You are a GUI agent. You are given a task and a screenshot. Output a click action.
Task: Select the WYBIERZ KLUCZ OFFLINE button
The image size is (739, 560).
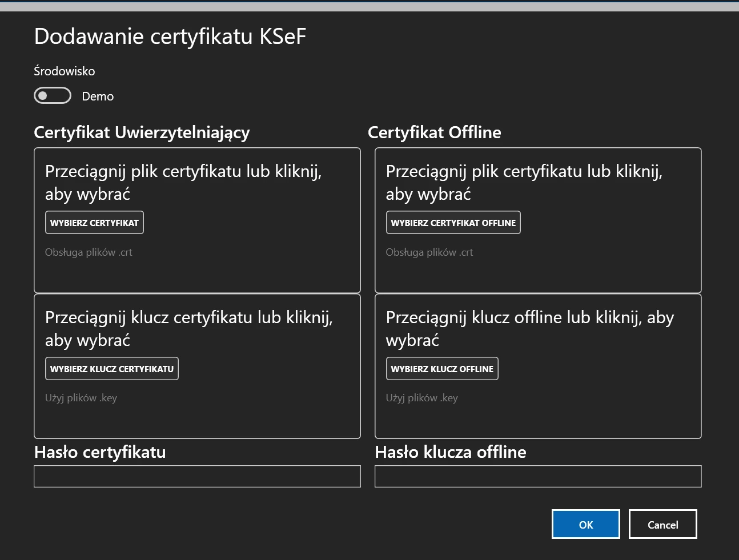coord(442,369)
